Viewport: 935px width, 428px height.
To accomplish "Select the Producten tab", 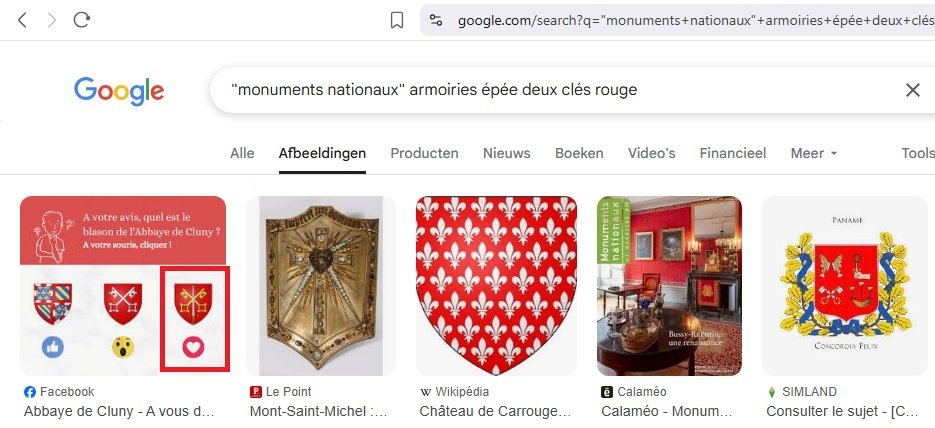I will click(424, 153).
